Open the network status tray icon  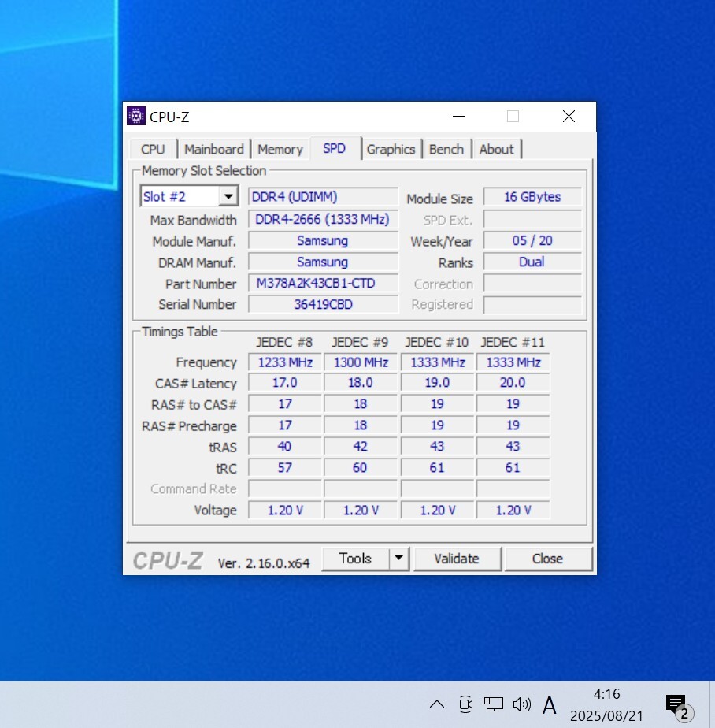(x=493, y=704)
